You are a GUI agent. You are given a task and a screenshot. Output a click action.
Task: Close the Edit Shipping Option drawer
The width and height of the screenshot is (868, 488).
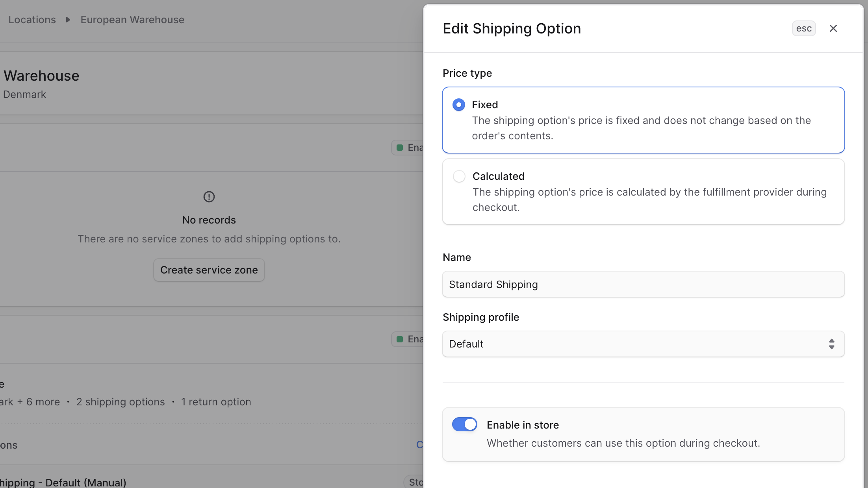pyautogui.click(x=833, y=28)
